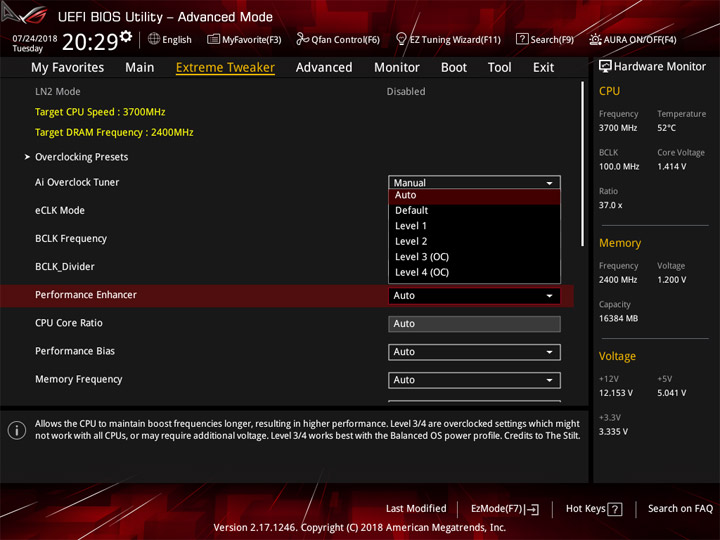The image size is (720, 540).
Task: Launch EZ Tuning Wizard bulb icon
Action: (401, 39)
